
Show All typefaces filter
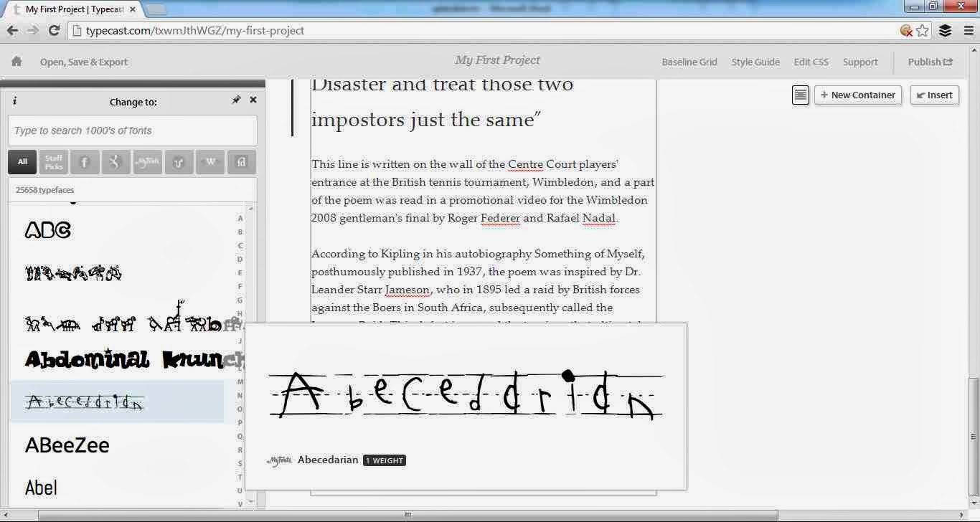coord(22,162)
